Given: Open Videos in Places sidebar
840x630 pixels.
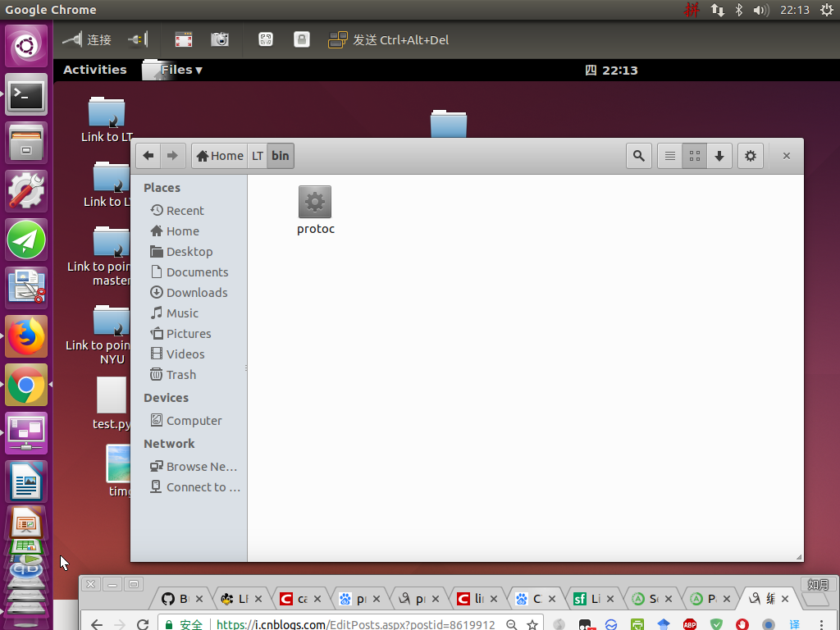Looking at the screenshot, I should pos(189,354).
